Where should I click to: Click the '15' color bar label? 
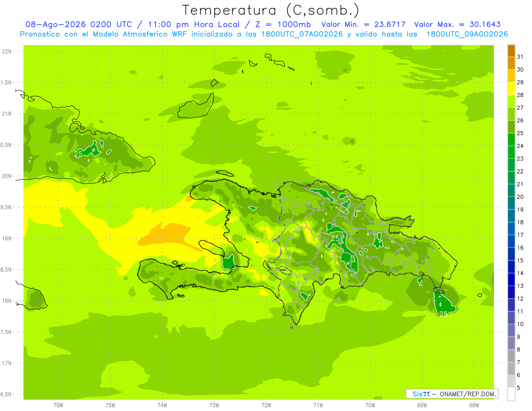[520, 260]
